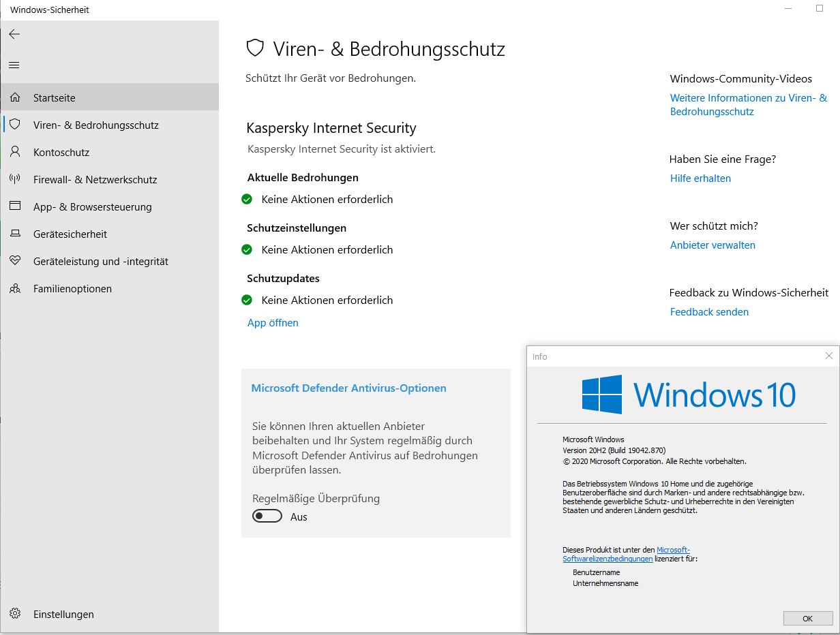Click the Gerätesicherheit laptop icon
This screenshot has width=840, height=635.
(x=15, y=234)
